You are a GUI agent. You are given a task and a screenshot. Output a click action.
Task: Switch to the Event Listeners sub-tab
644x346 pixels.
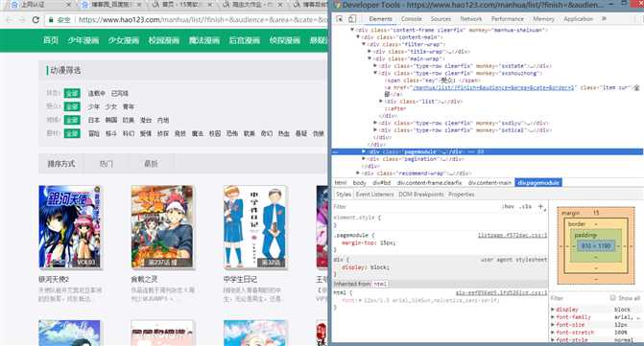[x=374, y=195]
